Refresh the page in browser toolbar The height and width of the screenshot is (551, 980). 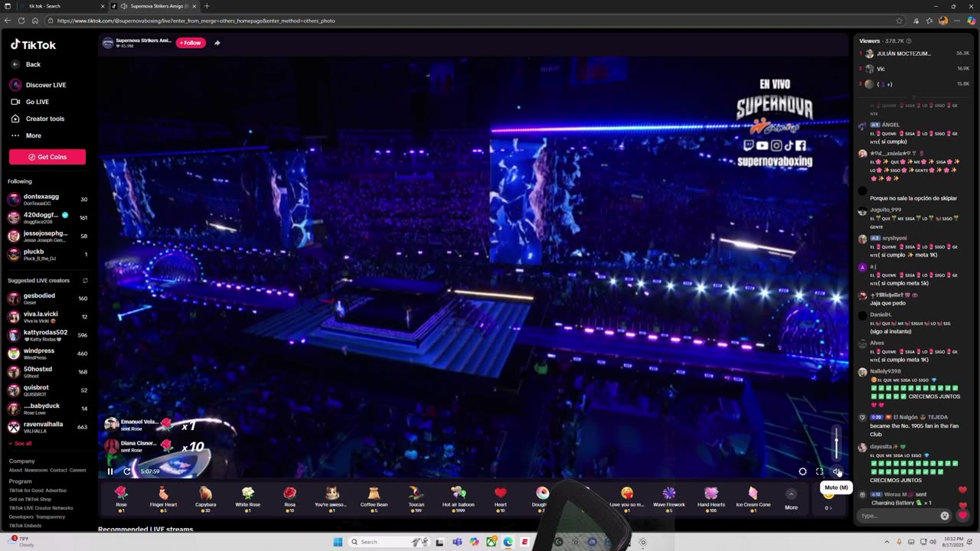pos(21,21)
